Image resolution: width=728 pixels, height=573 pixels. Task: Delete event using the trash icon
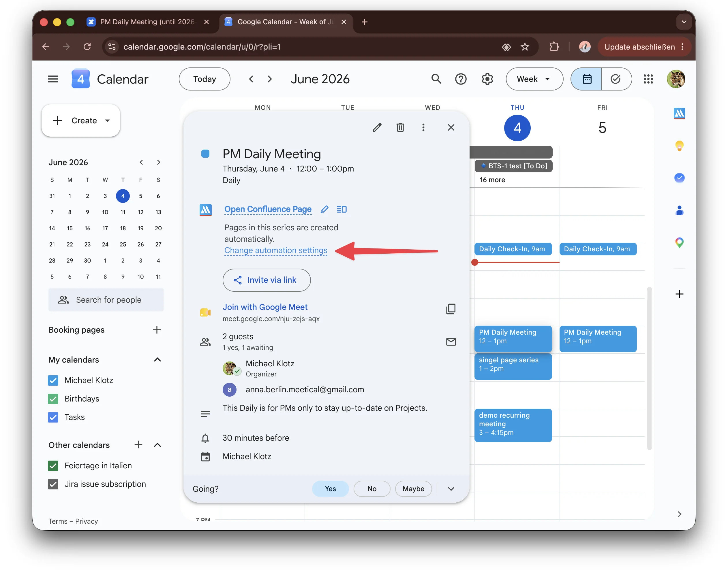400,127
